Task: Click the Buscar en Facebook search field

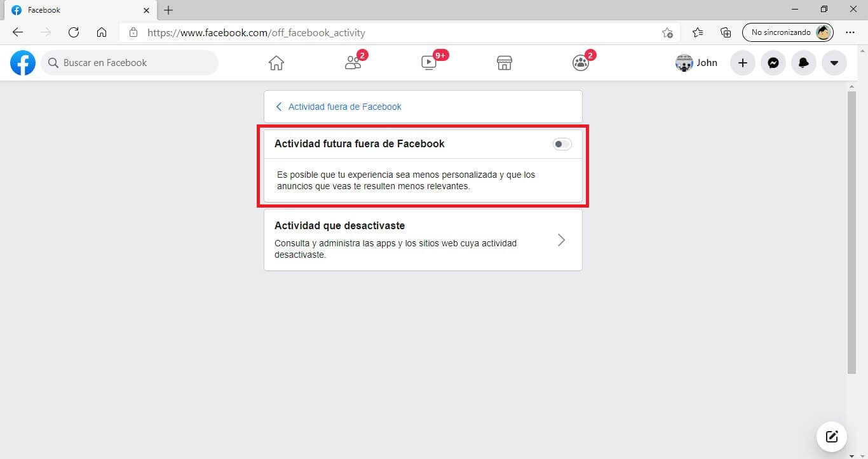Action: click(130, 63)
